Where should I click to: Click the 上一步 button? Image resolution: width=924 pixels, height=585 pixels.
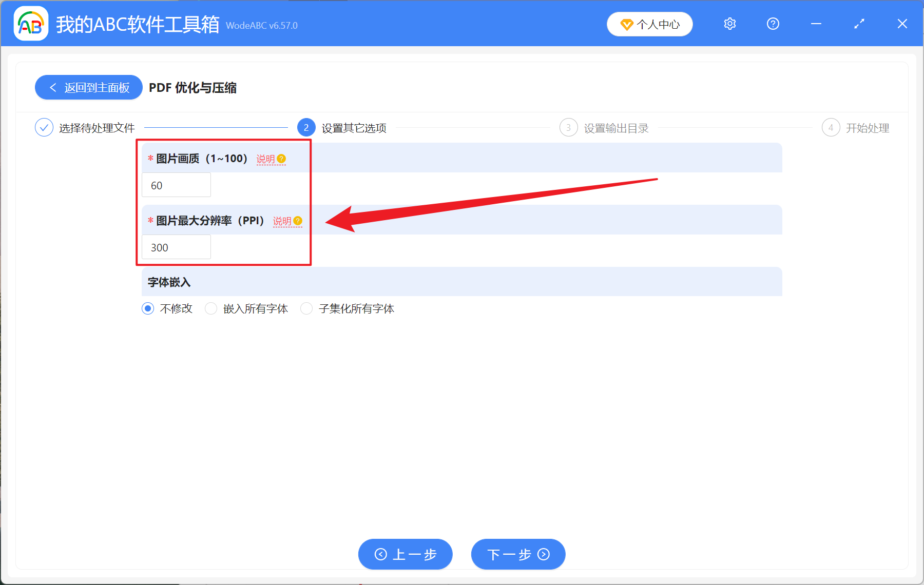[405, 554]
